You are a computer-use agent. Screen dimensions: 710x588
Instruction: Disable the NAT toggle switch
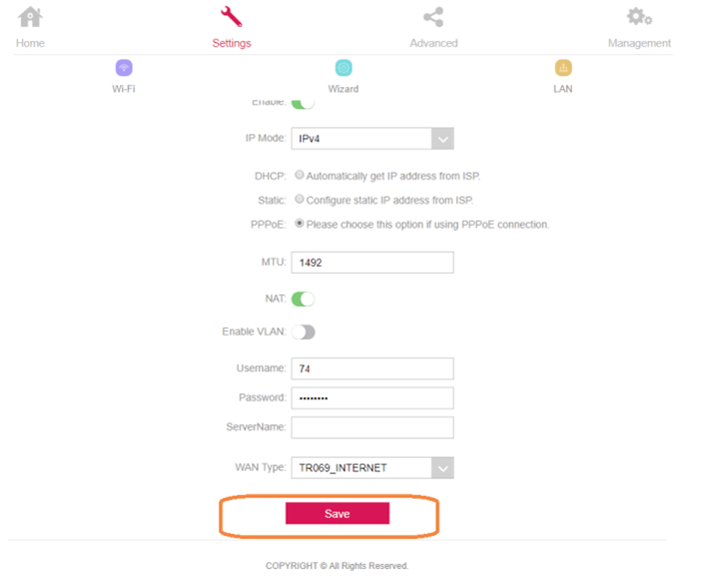[x=304, y=298]
